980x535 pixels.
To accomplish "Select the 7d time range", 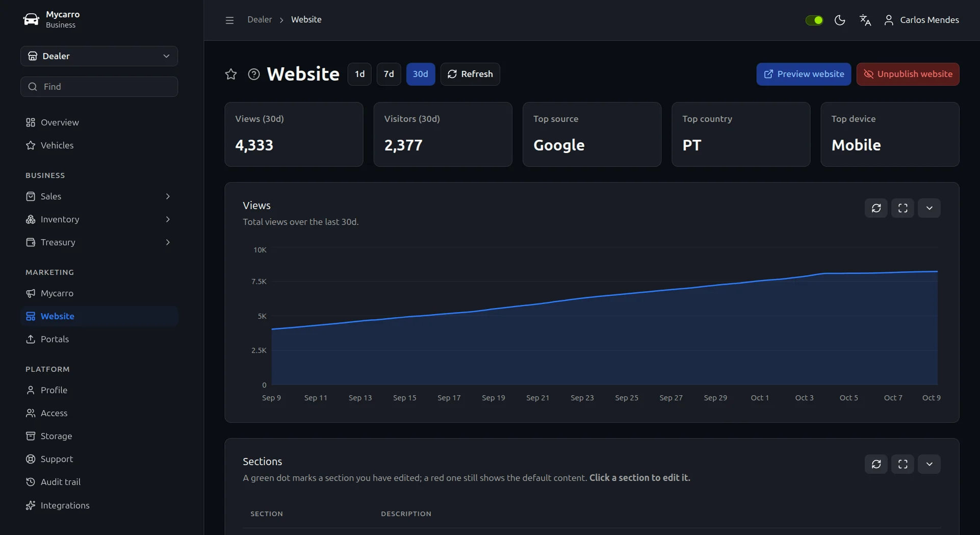I will point(389,74).
